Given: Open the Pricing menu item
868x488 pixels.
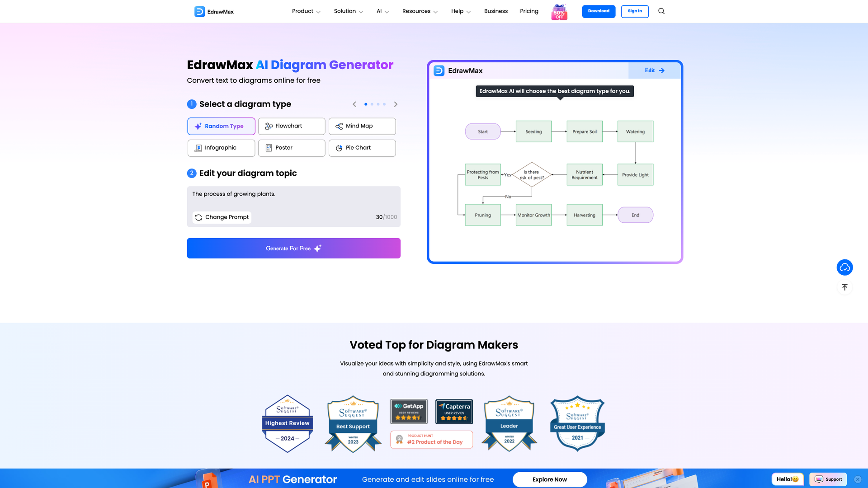Looking at the screenshot, I should (529, 11).
